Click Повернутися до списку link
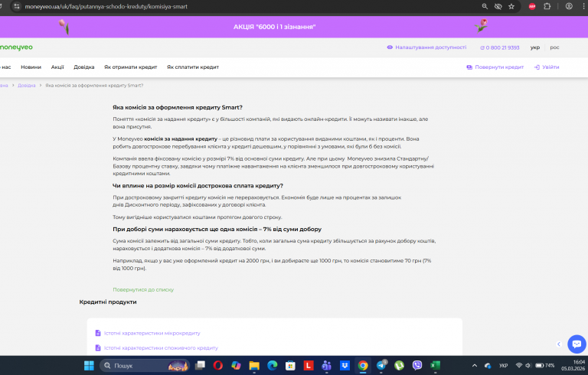 (x=143, y=289)
